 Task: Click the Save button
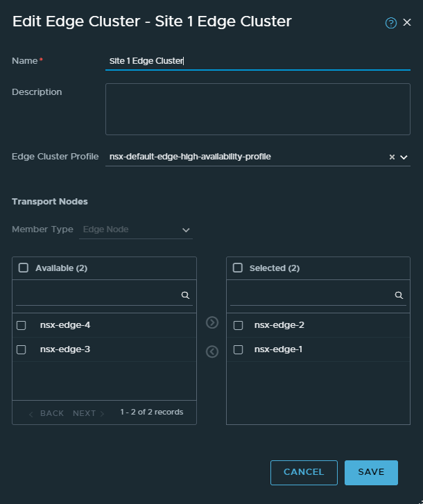click(371, 472)
